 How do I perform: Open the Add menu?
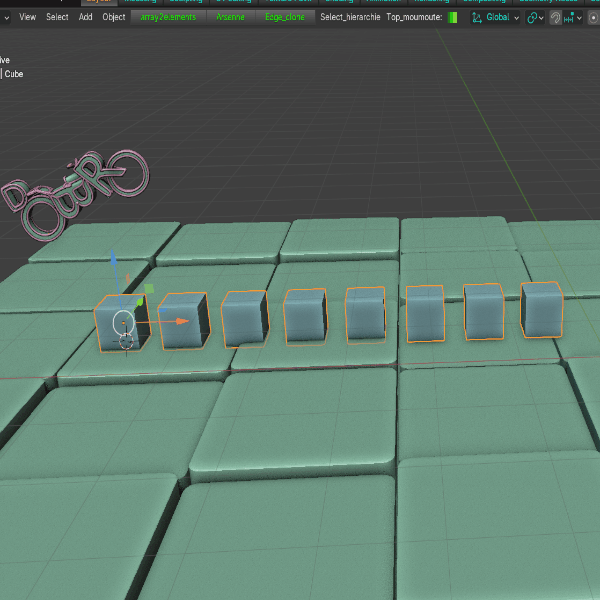[x=85, y=17]
